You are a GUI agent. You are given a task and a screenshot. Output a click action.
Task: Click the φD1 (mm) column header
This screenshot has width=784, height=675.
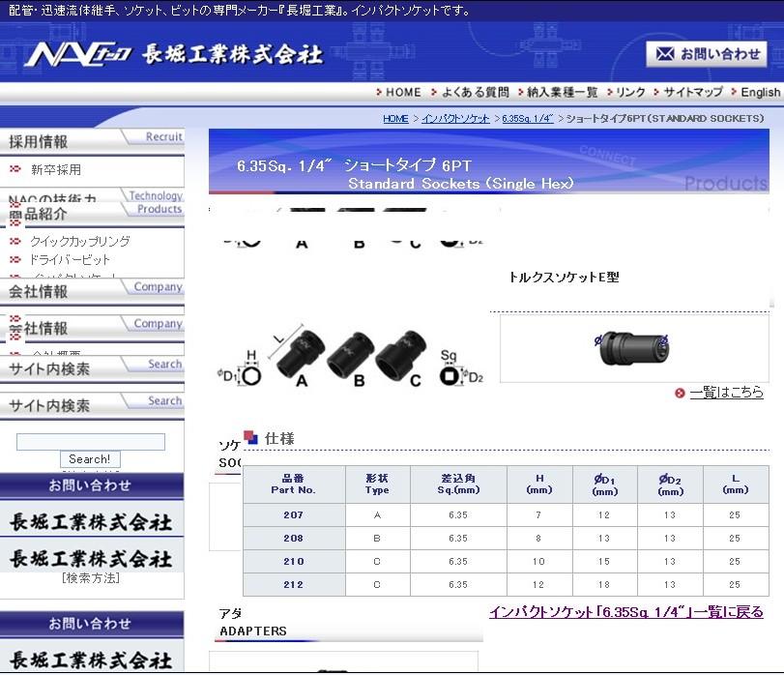point(605,484)
